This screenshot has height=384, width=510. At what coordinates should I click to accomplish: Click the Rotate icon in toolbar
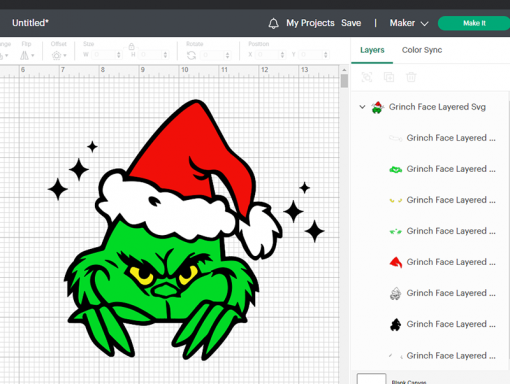point(191,55)
